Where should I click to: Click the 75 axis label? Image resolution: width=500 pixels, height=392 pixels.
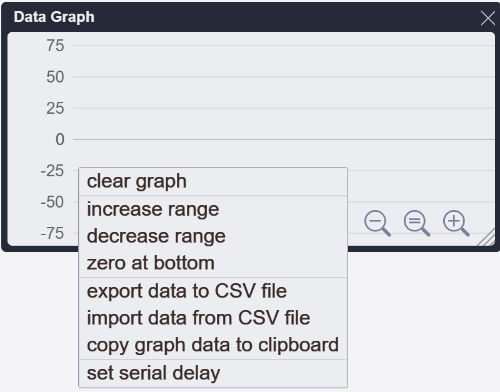[x=55, y=45]
